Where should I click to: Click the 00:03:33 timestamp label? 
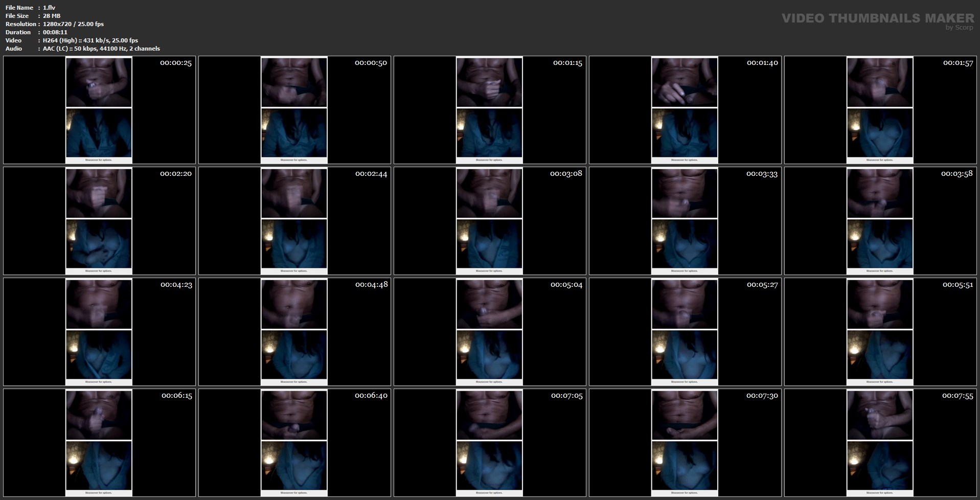pyautogui.click(x=762, y=174)
